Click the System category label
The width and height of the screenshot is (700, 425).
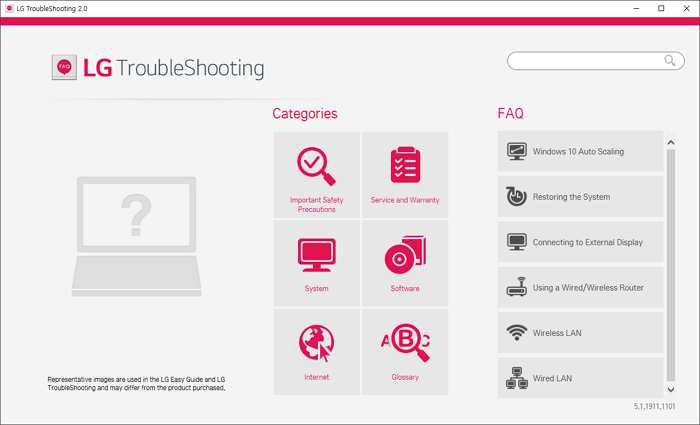317,288
